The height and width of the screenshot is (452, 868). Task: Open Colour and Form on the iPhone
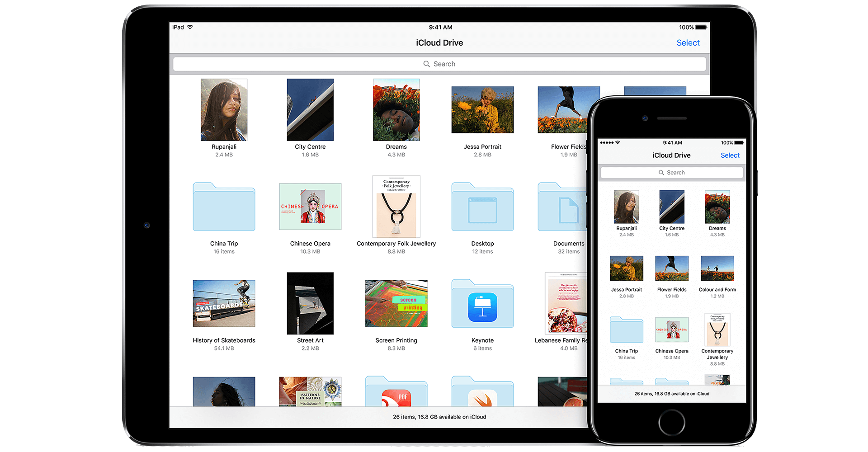717,268
